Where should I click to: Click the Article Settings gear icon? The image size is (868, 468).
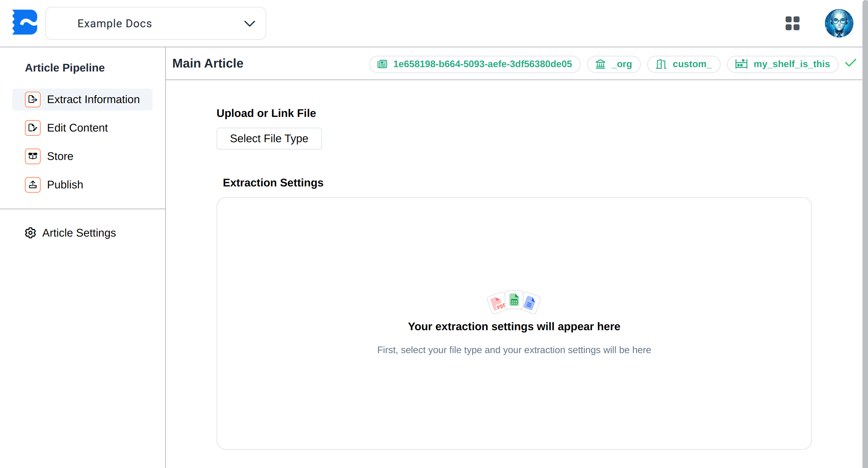[30, 233]
